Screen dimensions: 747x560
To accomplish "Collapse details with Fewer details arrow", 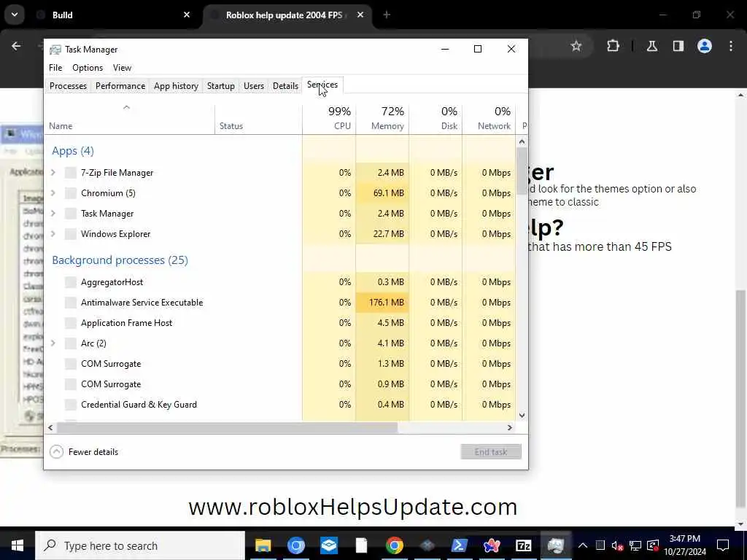I will 56,452.
